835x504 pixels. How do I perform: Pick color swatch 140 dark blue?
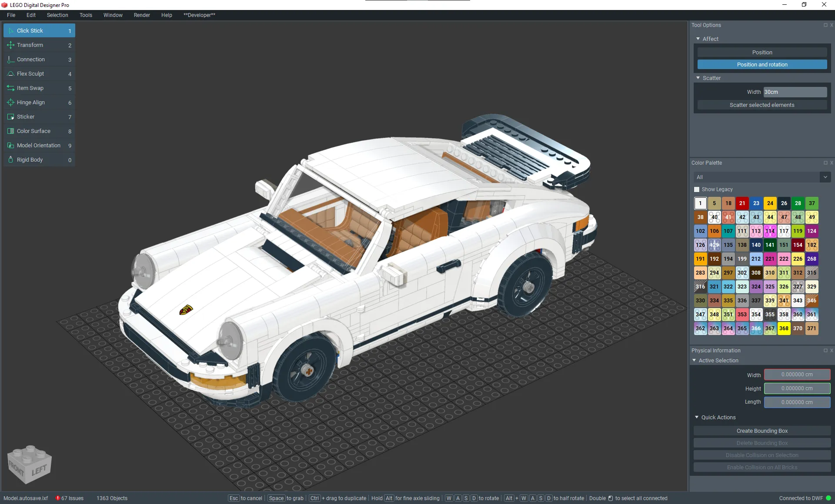tap(756, 245)
